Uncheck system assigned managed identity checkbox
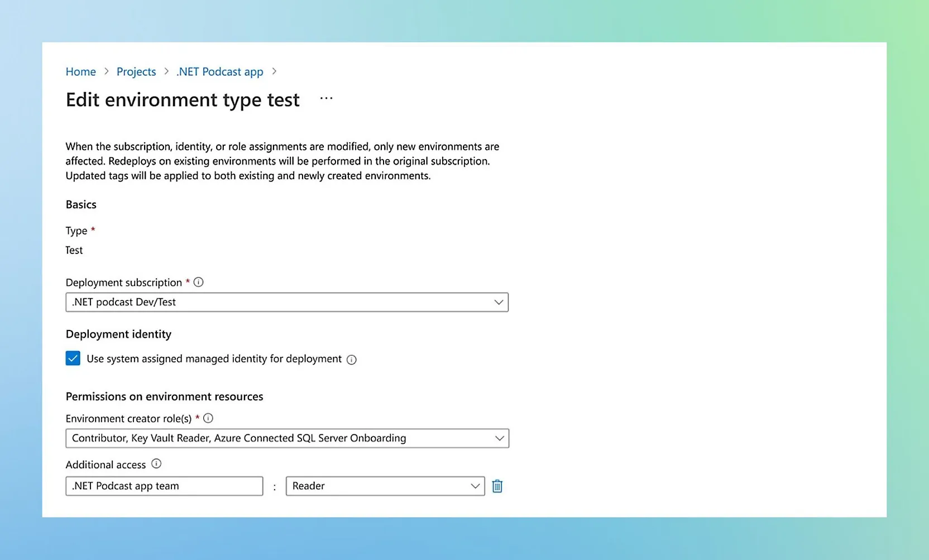 (x=73, y=358)
